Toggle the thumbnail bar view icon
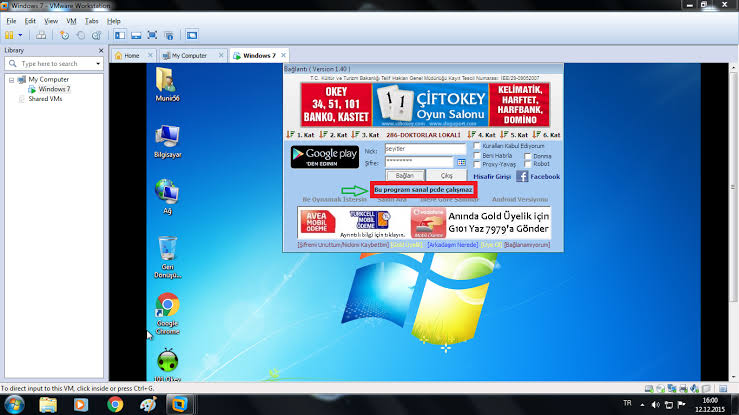 [x=136, y=35]
